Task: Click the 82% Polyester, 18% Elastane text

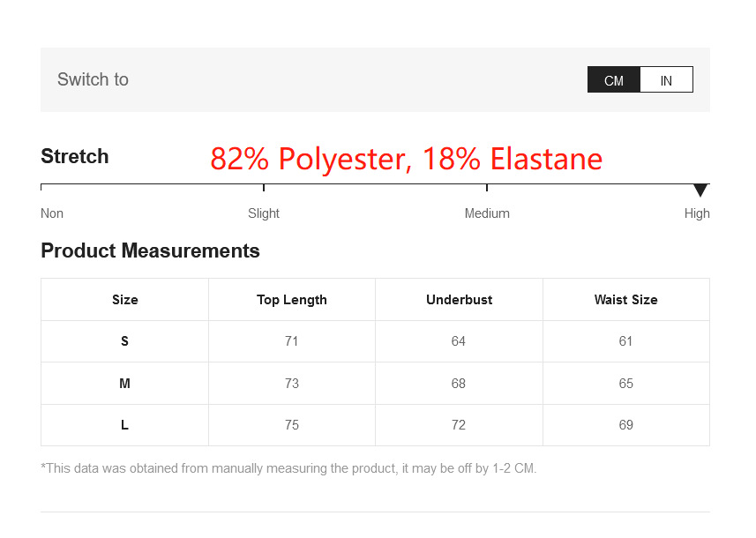Action: pyautogui.click(x=407, y=159)
